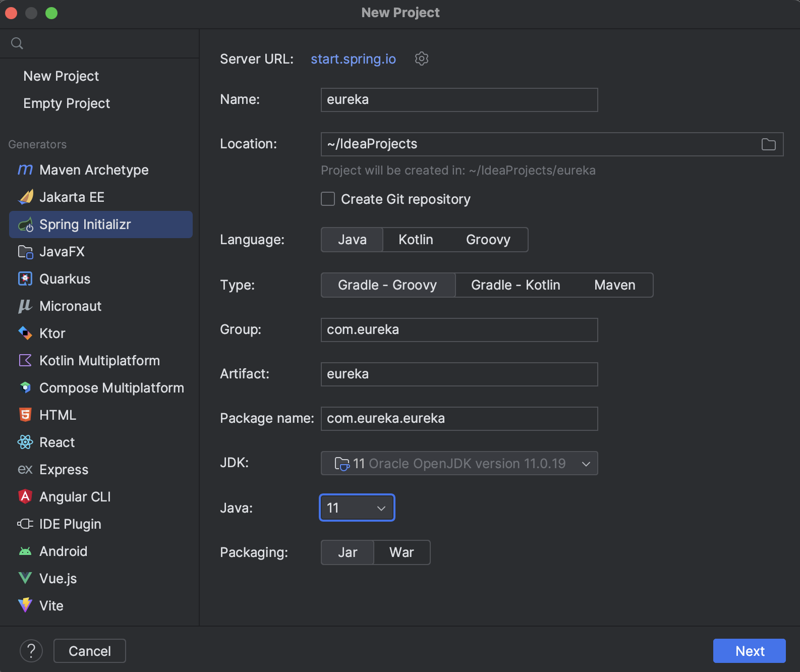This screenshot has width=800, height=672.
Task: Click the React atom icon
Action: pos(25,442)
